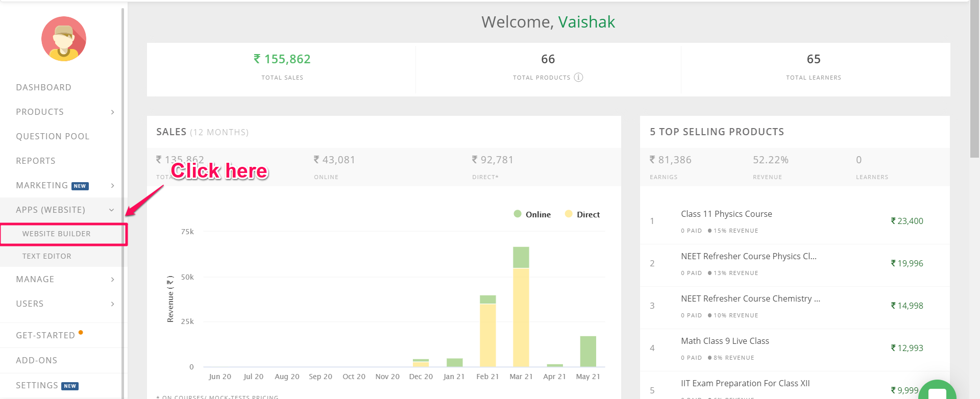Image resolution: width=980 pixels, height=399 pixels.
Task: Open Math Class 9 Live Class product
Action: pos(725,341)
